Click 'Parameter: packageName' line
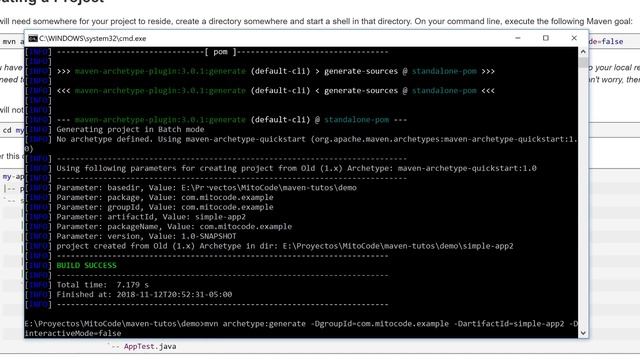This screenshot has width=640, height=360. tap(174, 227)
